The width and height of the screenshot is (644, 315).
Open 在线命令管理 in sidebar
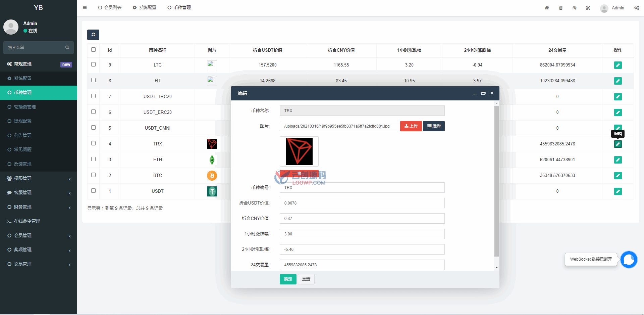pyautogui.click(x=39, y=221)
